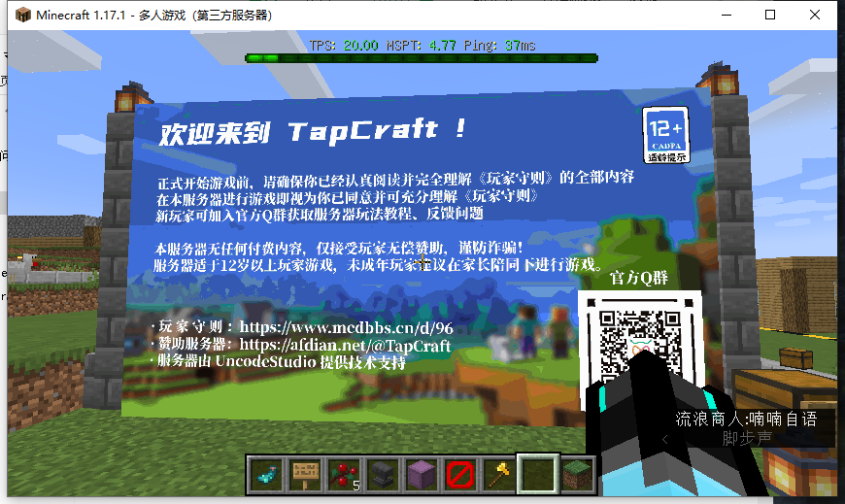Image resolution: width=845 pixels, height=504 pixels.
Task: Select the sweet berries hotbar slot
Action: 343,474
